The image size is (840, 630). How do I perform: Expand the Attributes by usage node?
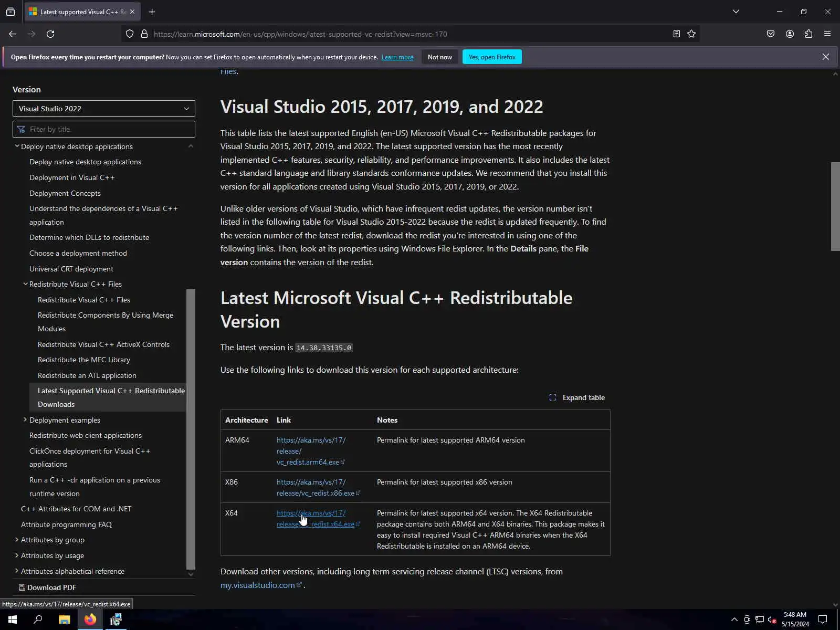17,555
